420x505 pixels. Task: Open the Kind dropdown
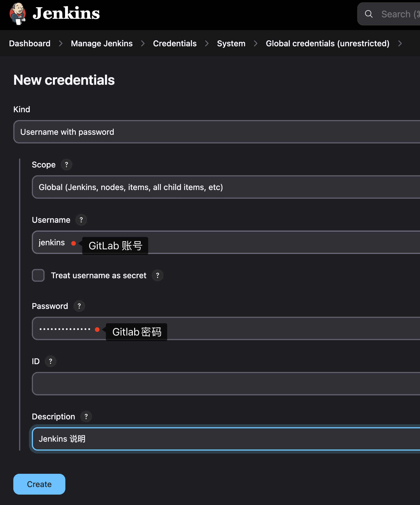[x=217, y=132]
